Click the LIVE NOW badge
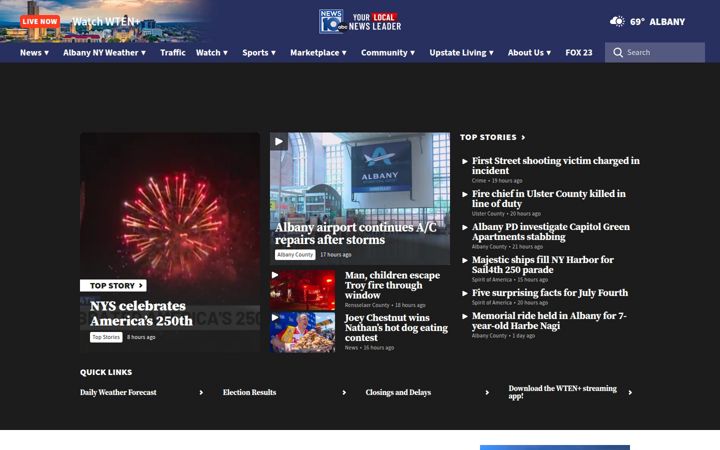The image size is (720, 450). [x=40, y=21]
